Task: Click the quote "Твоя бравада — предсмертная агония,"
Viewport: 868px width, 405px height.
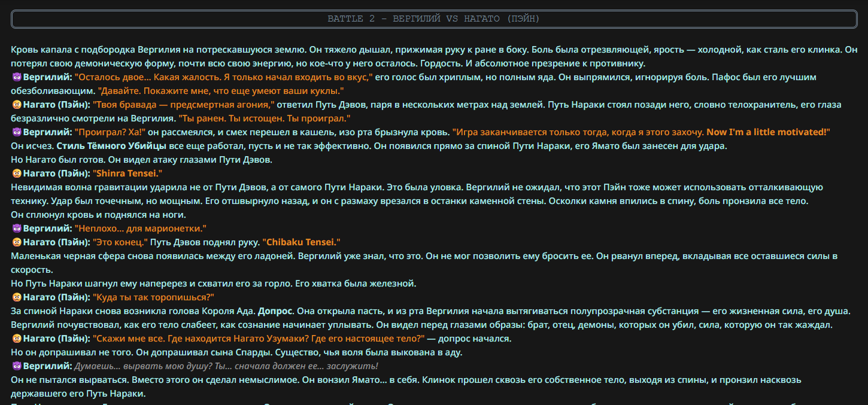Action: pos(184,105)
